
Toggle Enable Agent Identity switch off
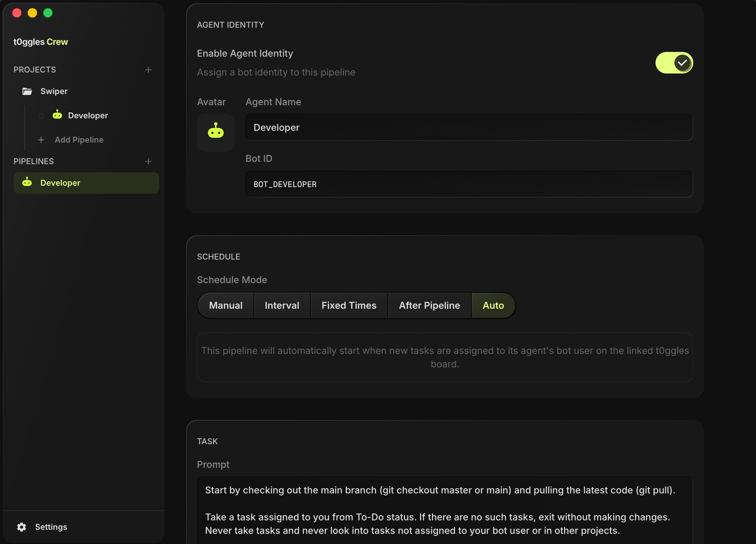pos(674,63)
